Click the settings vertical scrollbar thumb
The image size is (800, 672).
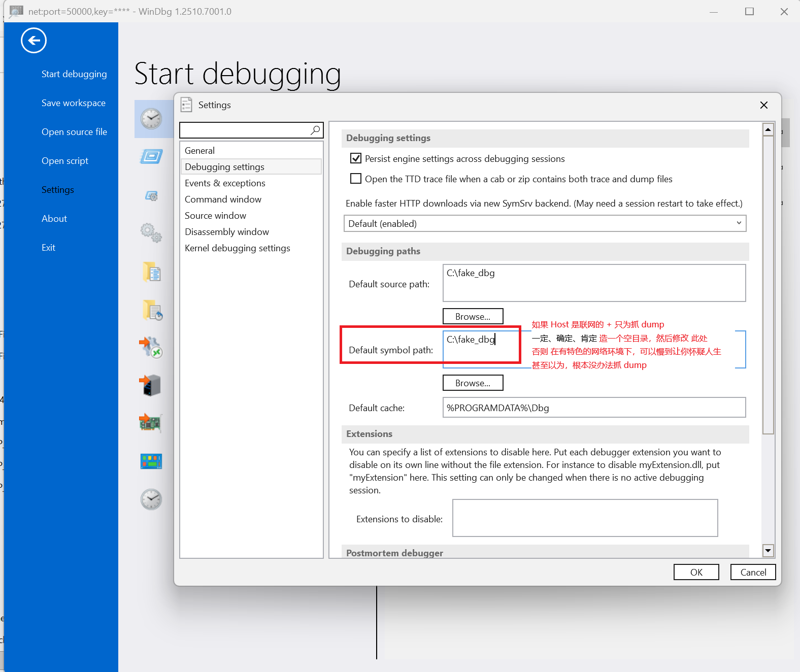768,285
